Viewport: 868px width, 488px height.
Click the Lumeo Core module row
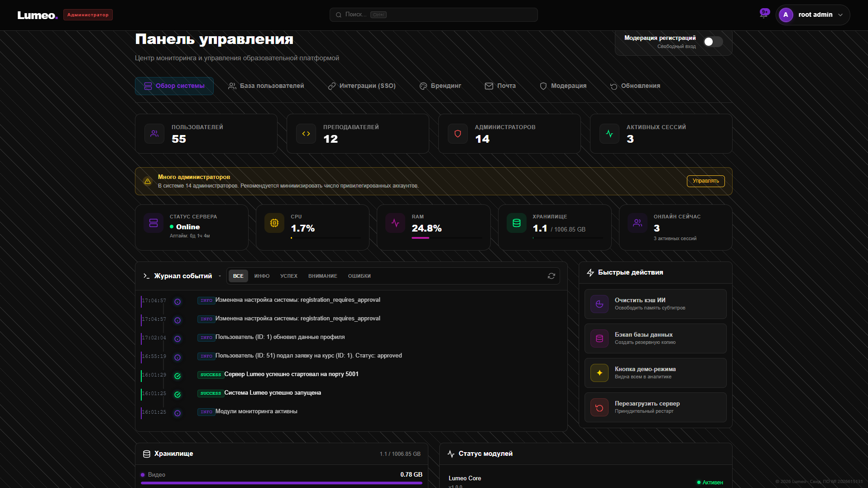(x=585, y=482)
